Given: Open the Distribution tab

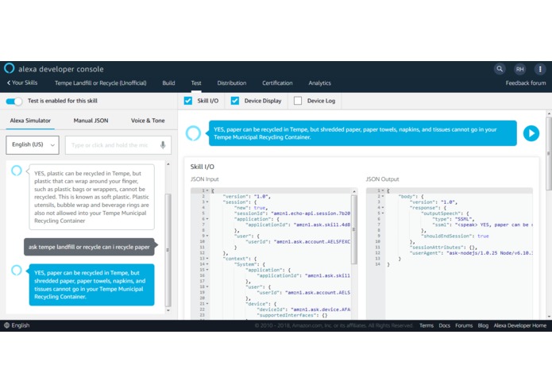Looking at the screenshot, I should click(232, 83).
